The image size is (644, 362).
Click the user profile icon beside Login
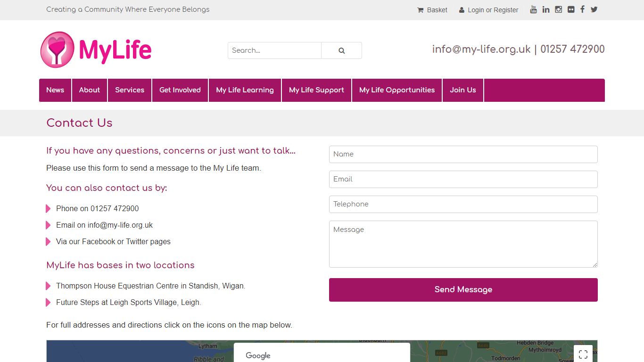coord(462,10)
